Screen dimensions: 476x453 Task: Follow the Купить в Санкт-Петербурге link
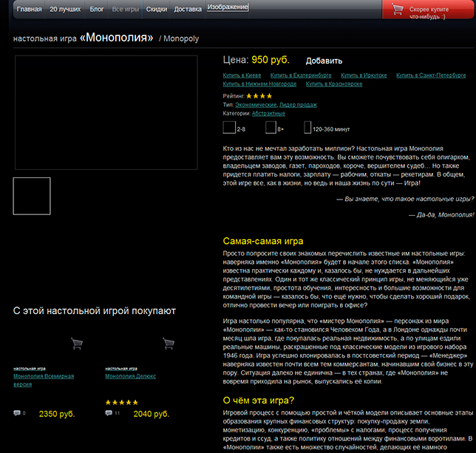pos(431,75)
